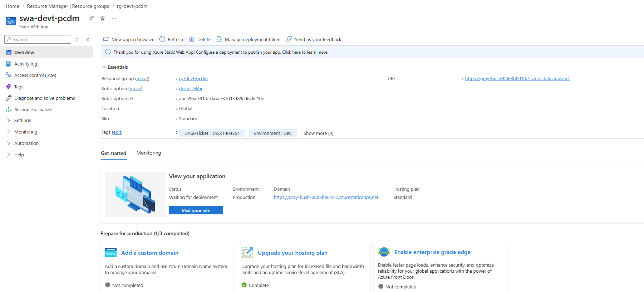Viewport: 644px width, 292px height.
Task: Open Add a custom domain link
Action: [x=150, y=253]
